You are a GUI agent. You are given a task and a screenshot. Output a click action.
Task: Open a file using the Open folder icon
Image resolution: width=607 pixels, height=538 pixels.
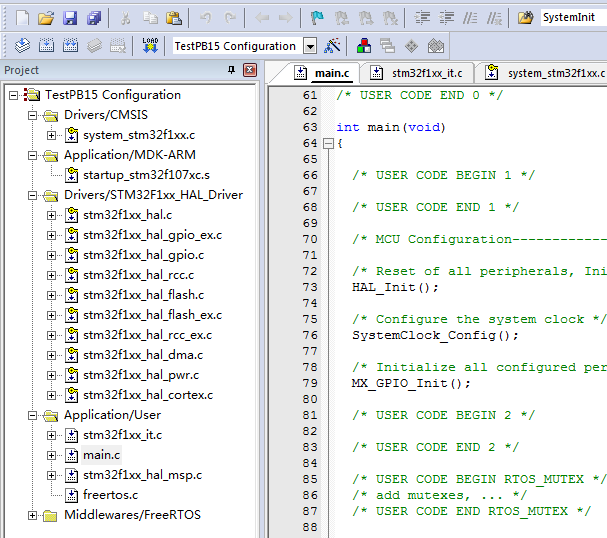coord(46,18)
